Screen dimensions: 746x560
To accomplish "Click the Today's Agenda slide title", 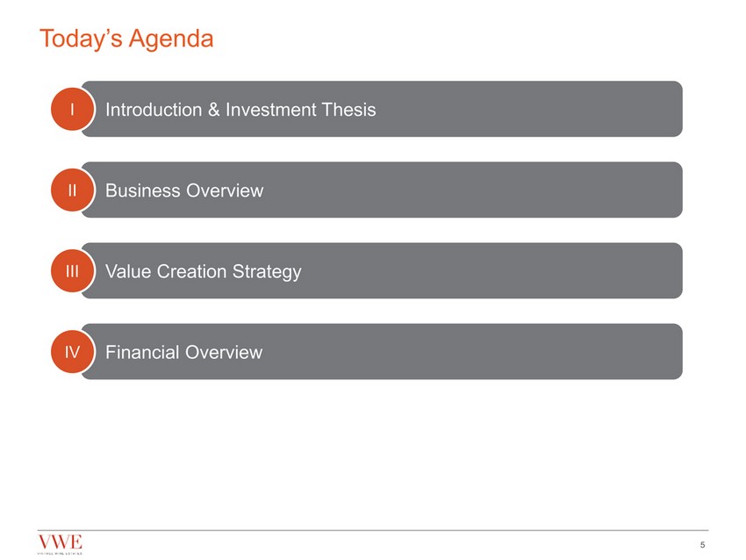I will pos(126,39).
